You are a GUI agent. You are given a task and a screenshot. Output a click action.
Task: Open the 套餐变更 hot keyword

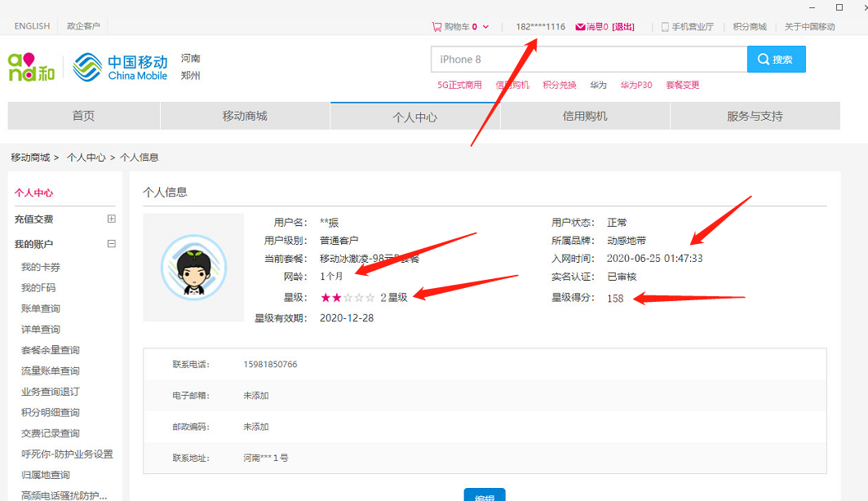(x=683, y=85)
